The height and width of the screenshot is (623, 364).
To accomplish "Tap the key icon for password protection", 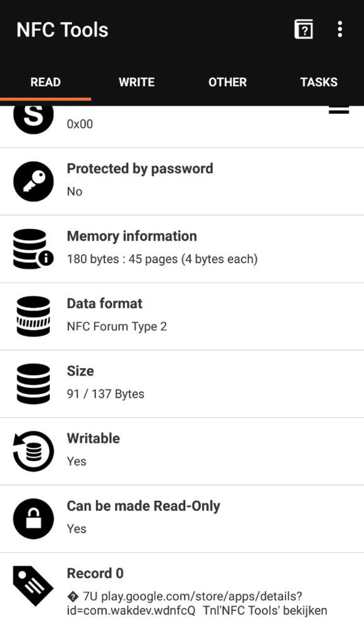I will (33, 181).
